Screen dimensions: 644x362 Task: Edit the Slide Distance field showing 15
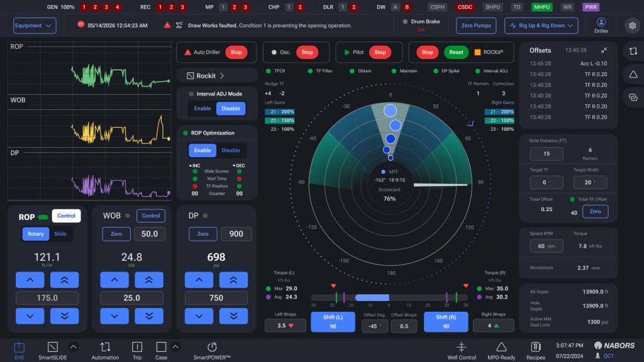pos(547,153)
